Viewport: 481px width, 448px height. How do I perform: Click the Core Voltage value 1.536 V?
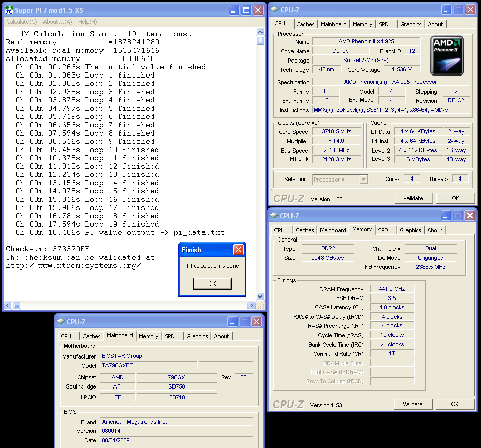(x=402, y=69)
